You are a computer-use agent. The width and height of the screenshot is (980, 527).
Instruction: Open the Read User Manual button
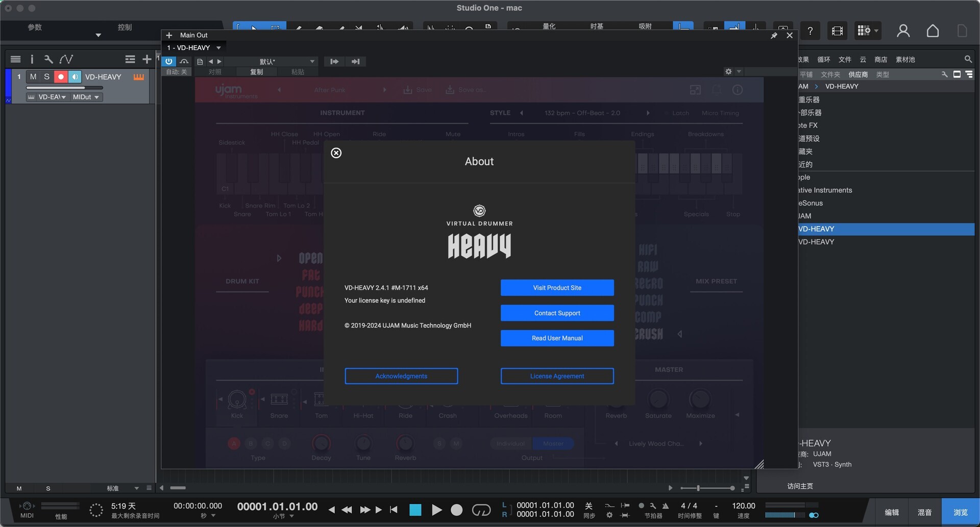point(557,338)
